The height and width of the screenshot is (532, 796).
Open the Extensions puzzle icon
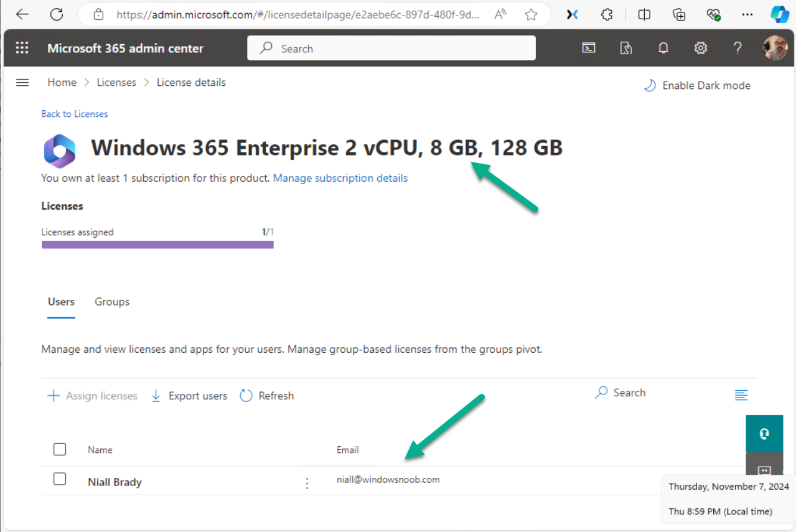tap(607, 14)
